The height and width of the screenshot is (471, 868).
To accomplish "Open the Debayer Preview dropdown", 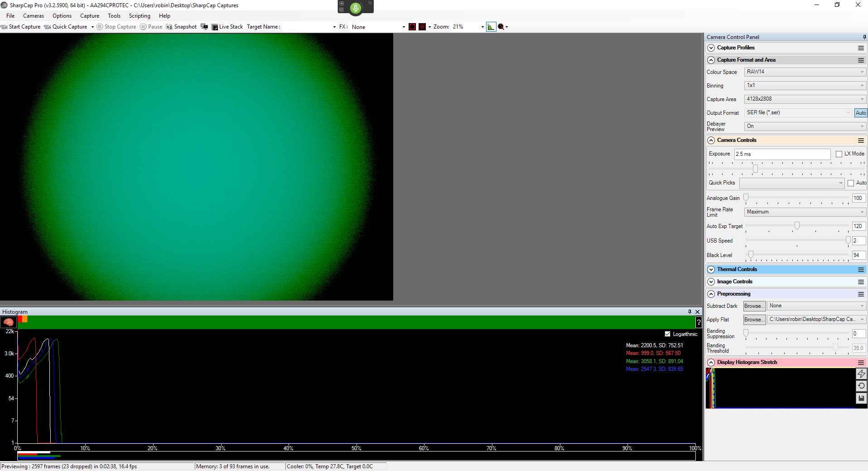I will (805, 126).
